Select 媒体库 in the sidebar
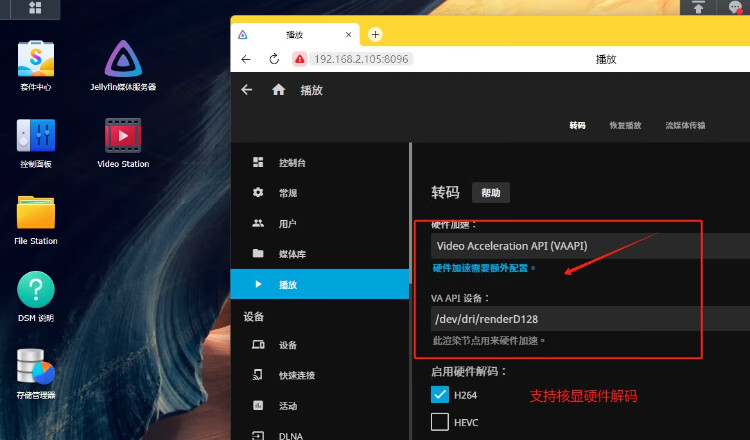This screenshot has width=750, height=440. pyautogui.click(x=292, y=254)
